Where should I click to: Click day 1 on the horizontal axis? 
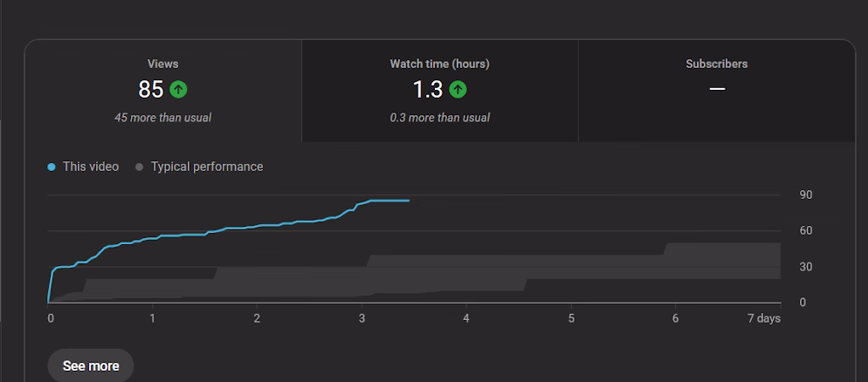click(153, 319)
